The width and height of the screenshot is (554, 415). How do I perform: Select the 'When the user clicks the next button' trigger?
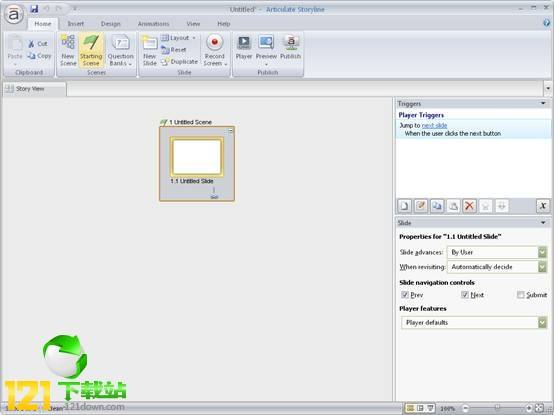point(453,134)
